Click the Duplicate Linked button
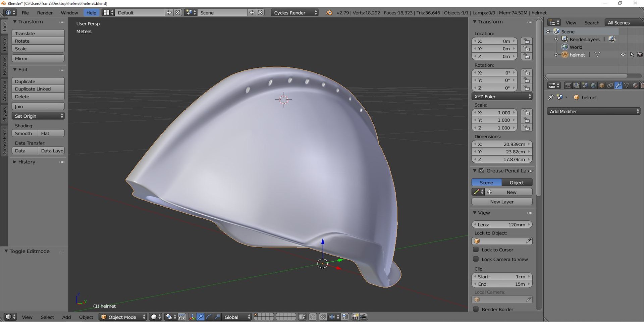This screenshot has width=644, height=322. pos(38,89)
